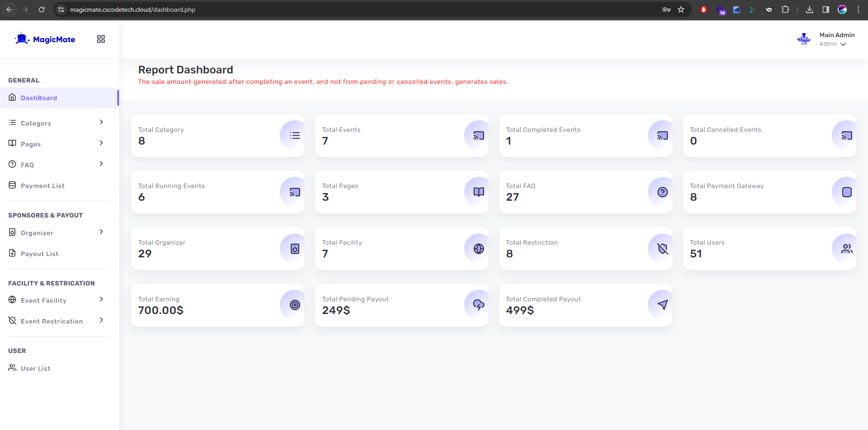The image size is (868, 430).
Task: Click the Total Earning target icon
Action: (x=295, y=305)
